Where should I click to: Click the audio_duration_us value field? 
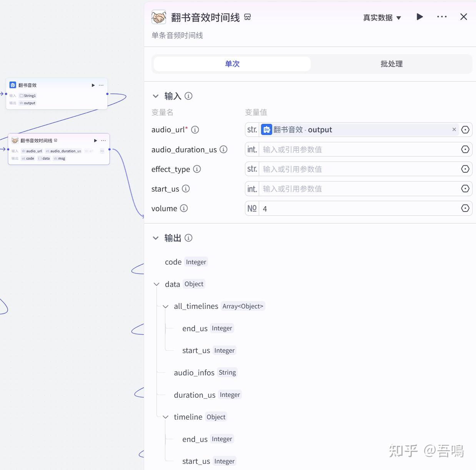tap(359, 149)
